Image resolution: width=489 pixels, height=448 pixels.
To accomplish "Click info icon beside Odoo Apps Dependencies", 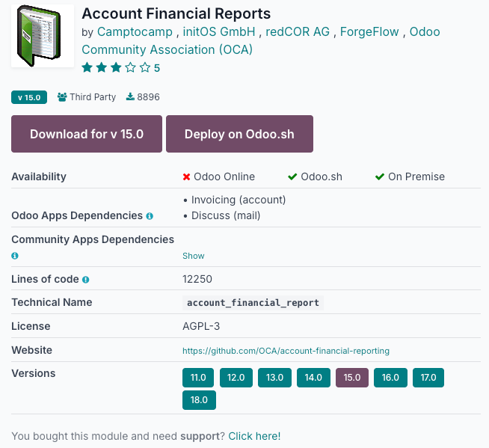I will pyautogui.click(x=150, y=216).
